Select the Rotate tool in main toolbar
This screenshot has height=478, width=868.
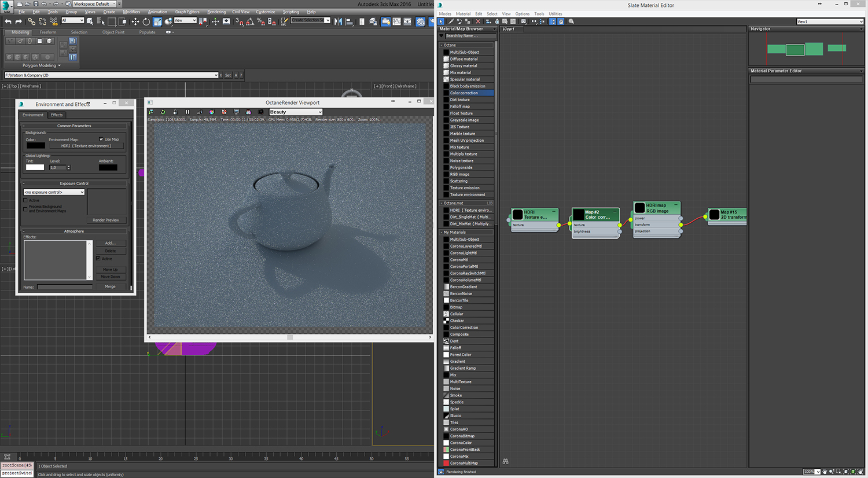tap(146, 21)
